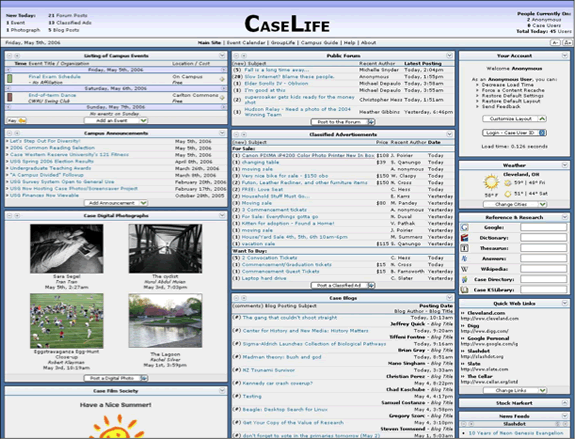Open the Change Links dropdown
Image resolution: width=575 pixels, height=439 pixels.
(515, 390)
